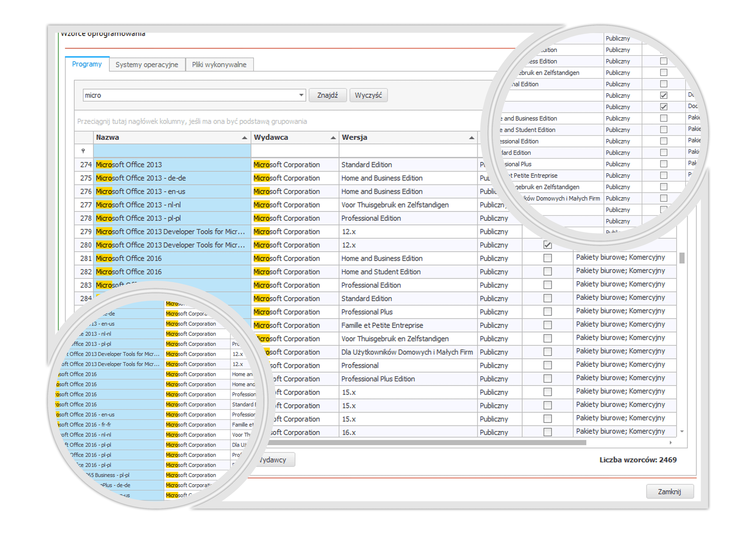Select Microsoft Office 2013 - en-us
This screenshot has width=756, height=534.
click(x=172, y=191)
